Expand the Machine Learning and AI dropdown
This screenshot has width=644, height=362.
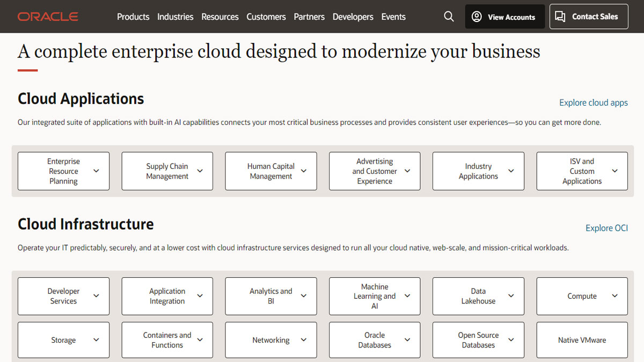pos(407,296)
